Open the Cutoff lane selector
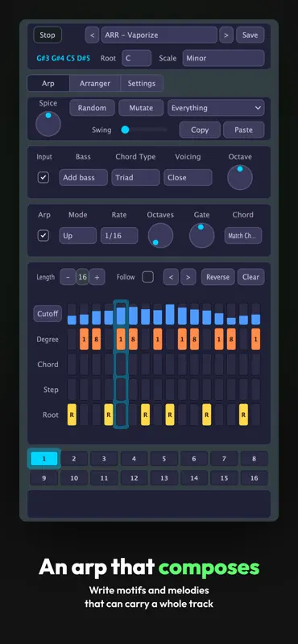Viewport: 298px width, 644px height. 48,314
